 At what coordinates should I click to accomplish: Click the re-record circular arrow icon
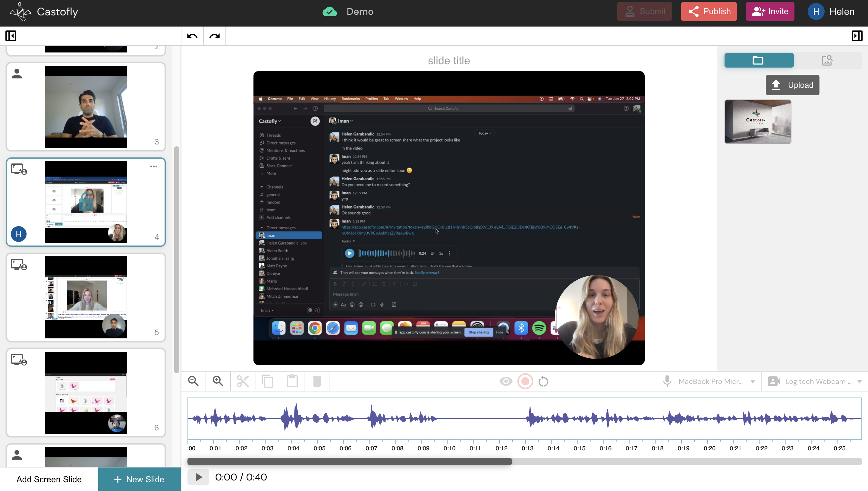pos(543,382)
